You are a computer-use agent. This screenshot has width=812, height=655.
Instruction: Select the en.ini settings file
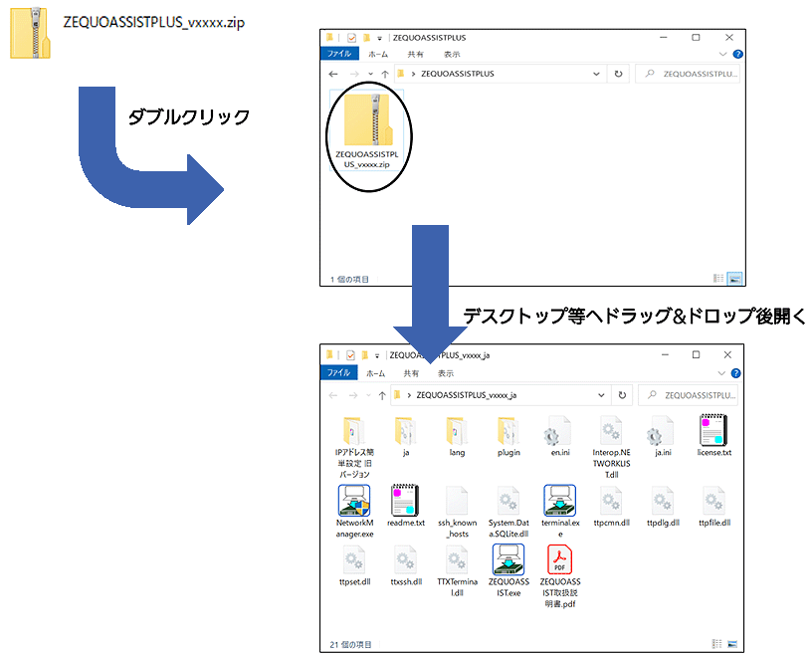pos(559,431)
